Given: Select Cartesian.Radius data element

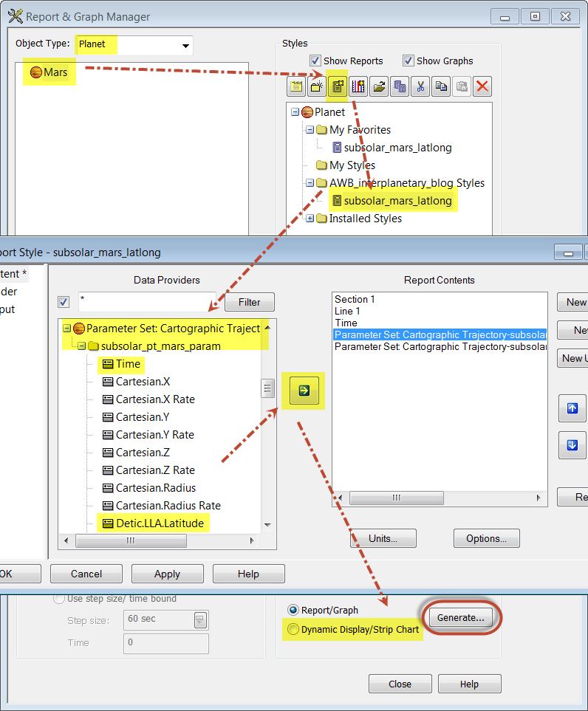Looking at the screenshot, I should click(x=149, y=488).
